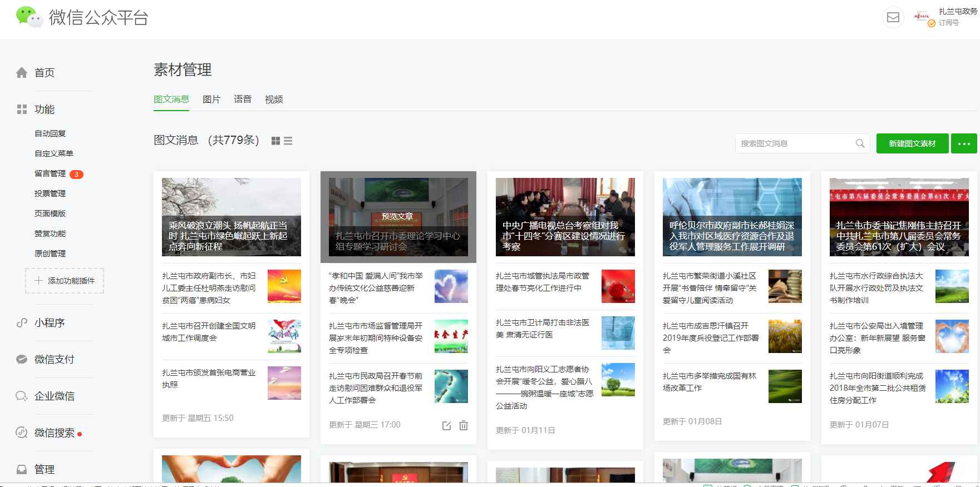
Task: Click the grid icon beside 功能
Action: pos(22,110)
